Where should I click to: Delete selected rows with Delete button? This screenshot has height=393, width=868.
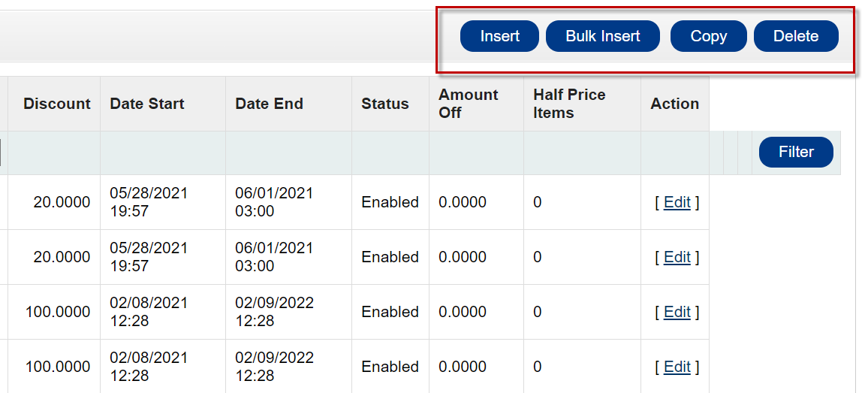point(796,36)
